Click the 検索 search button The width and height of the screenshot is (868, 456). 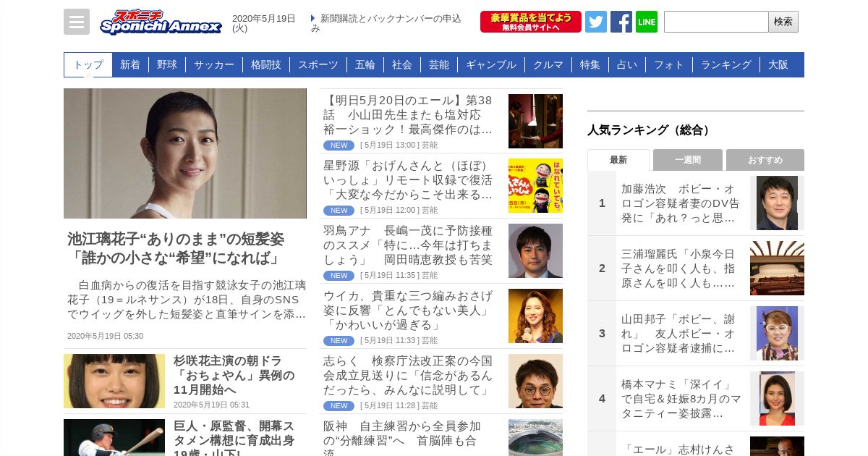[x=783, y=22]
